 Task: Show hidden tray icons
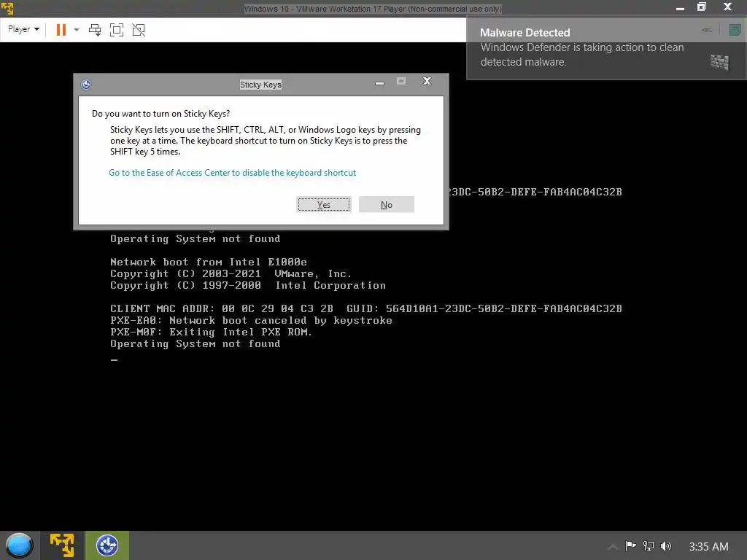click(613, 546)
